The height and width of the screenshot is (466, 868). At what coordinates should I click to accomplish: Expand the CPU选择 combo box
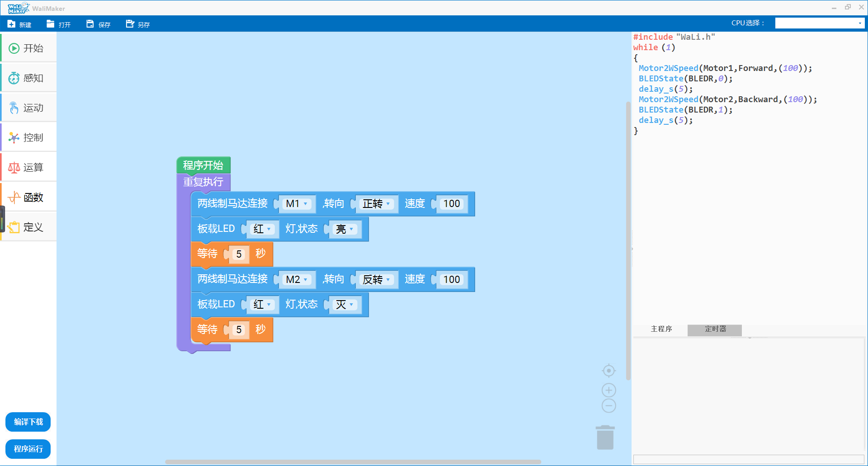859,24
